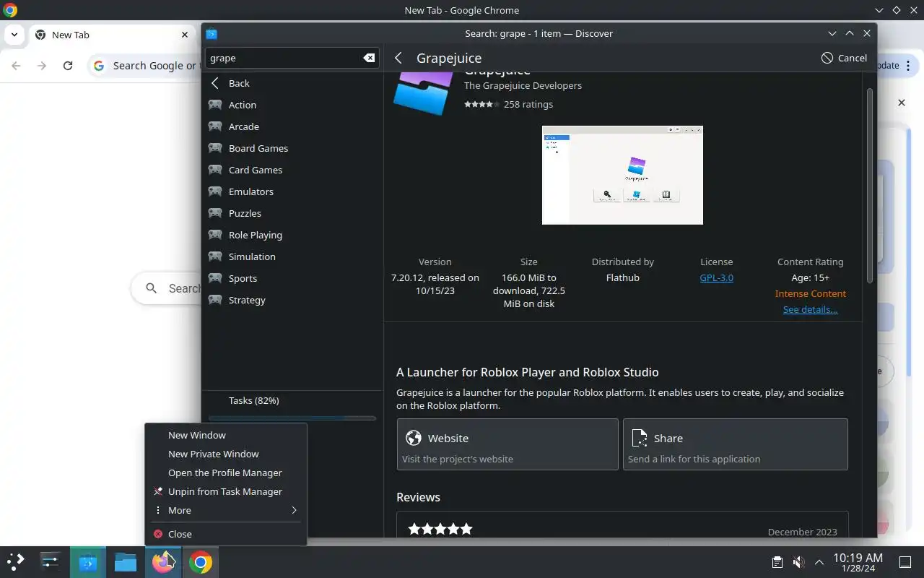Image resolution: width=924 pixels, height=578 pixels.
Task: Go back from Grapejuice page
Action: (398, 58)
